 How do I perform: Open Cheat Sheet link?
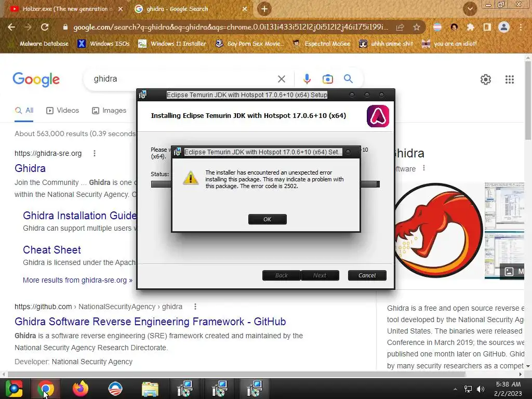point(52,250)
